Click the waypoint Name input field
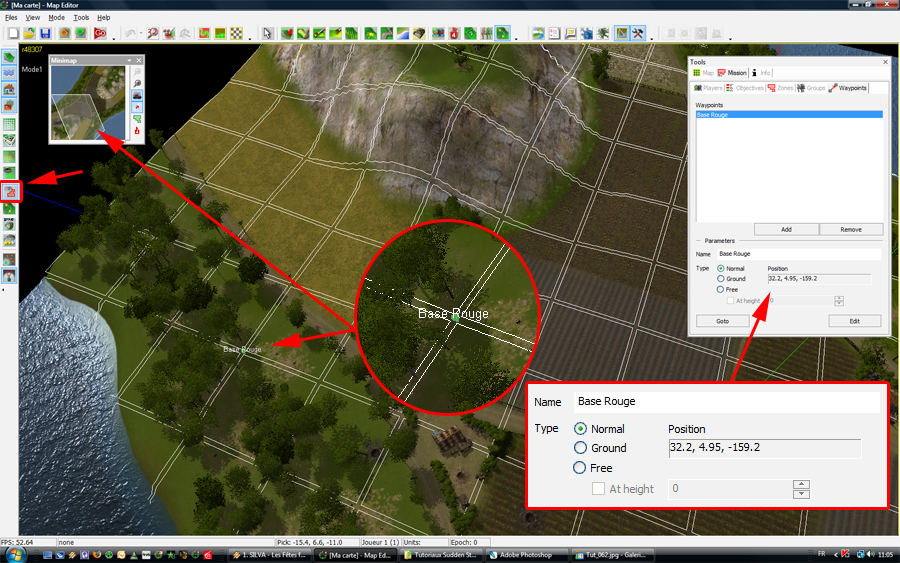Screen dimensions: 900x563 point(798,254)
